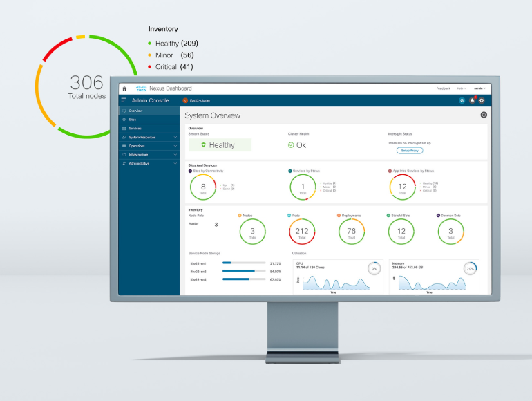Click the green shield Healthy status icon

(203, 145)
